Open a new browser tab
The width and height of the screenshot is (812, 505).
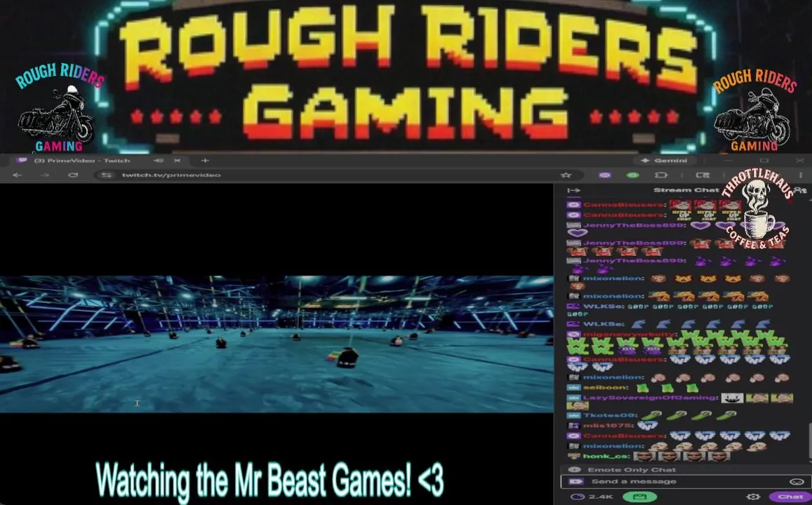click(x=204, y=161)
